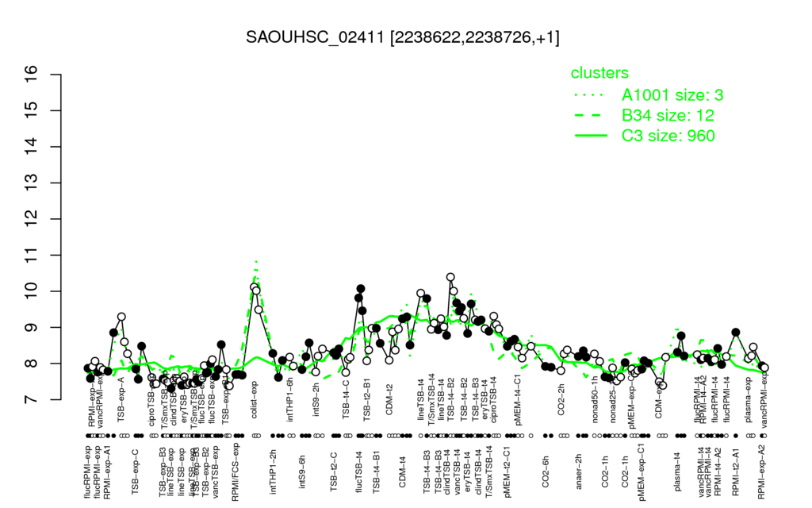
Task: Click y-axis tick label 10
Action: [x=32, y=291]
